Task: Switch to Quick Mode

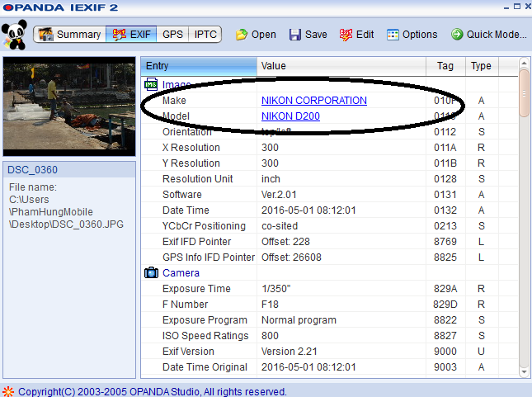Action: [x=489, y=35]
